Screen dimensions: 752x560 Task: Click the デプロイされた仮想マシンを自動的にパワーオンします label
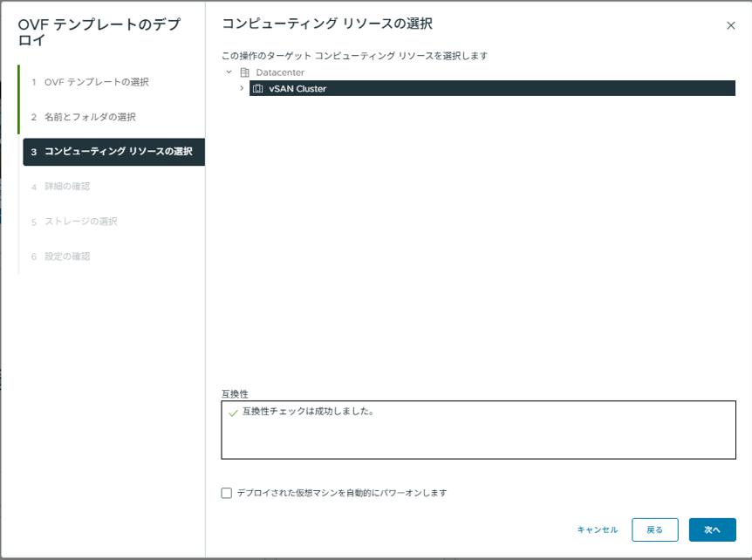point(341,493)
